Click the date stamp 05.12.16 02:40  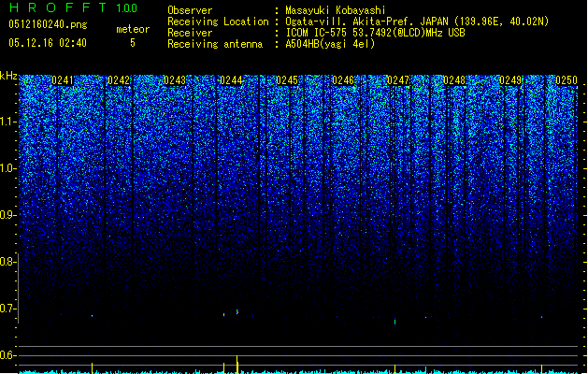pyautogui.click(x=48, y=43)
